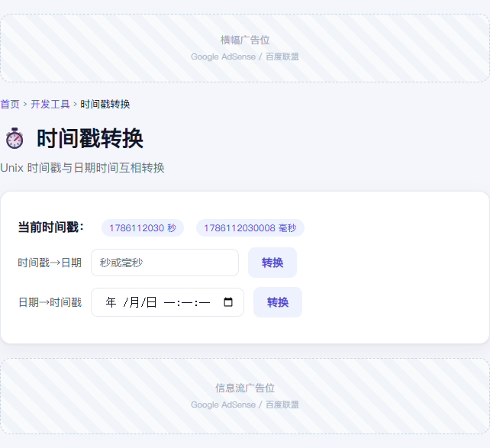Click the 时间戳转换 page heading
Image resolution: width=490 pixels, height=448 pixels.
tap(90, 138)
